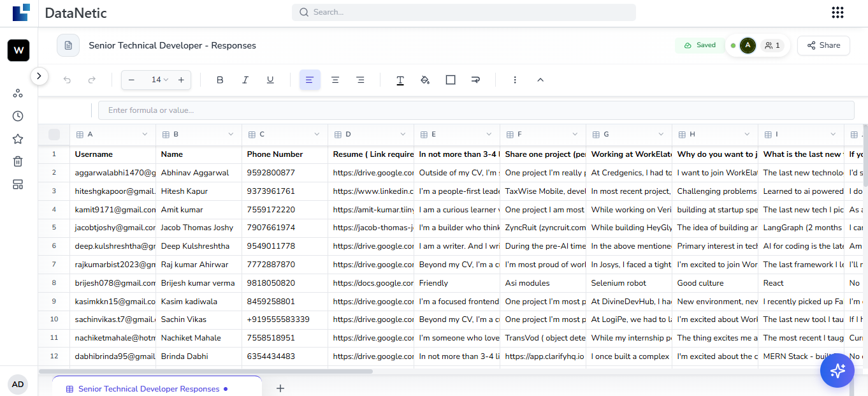Open starred items in the sidebar

point(18,138)
